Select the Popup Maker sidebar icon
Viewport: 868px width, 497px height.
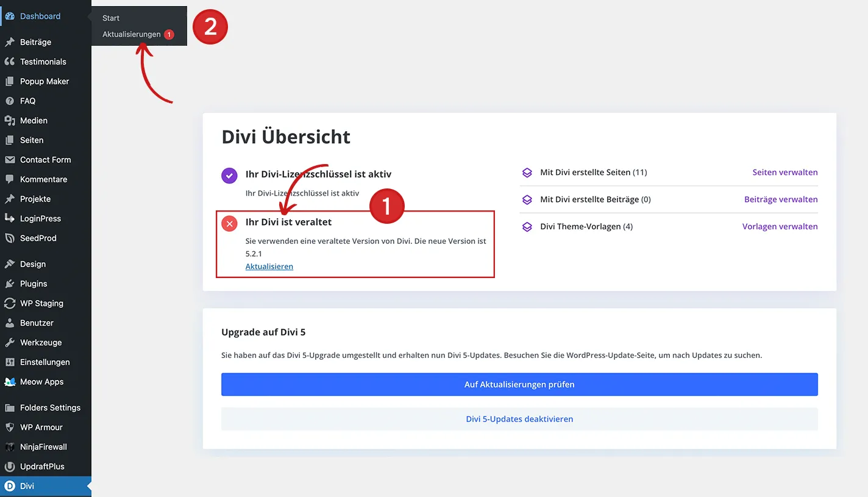click(x=11, y=81)
